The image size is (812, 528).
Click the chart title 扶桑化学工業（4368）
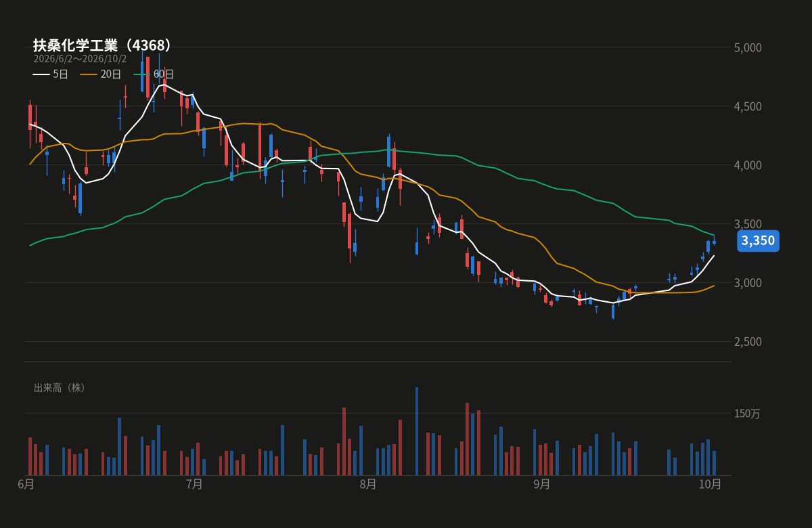103,45
